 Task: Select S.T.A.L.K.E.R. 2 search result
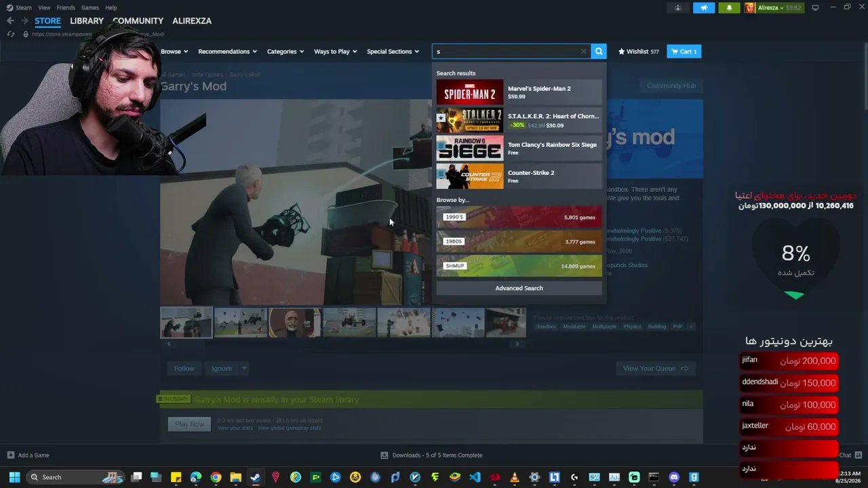click(519, 120)
